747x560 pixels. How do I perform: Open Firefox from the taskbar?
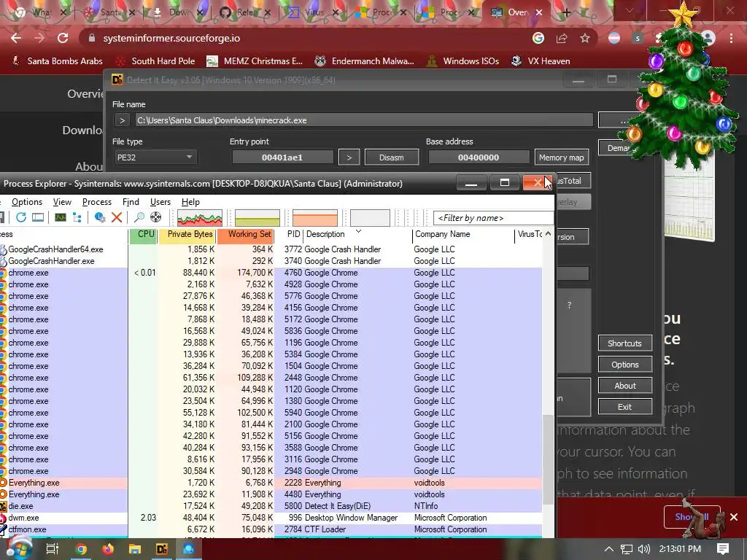tap(108, 549)
